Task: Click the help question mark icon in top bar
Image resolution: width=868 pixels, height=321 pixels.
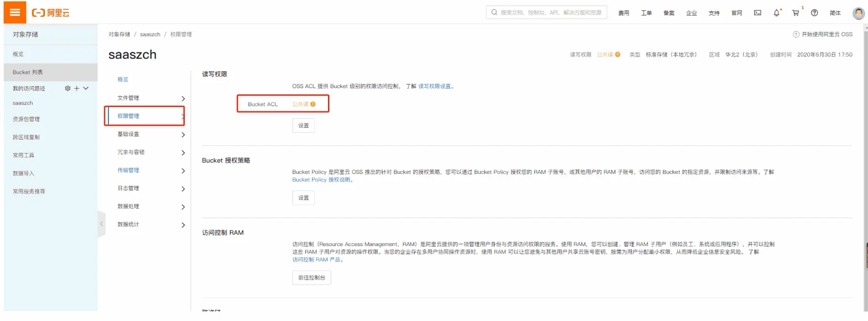Action: (814, 13)
